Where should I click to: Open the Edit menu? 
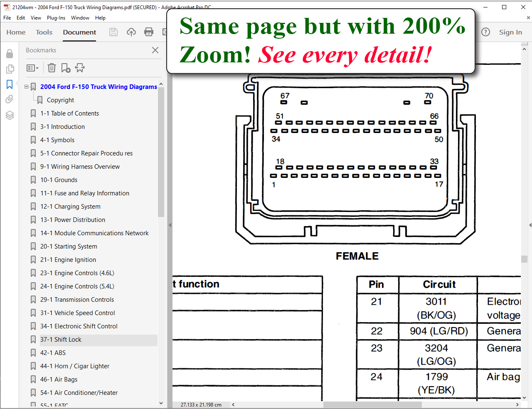click(x=21, y=18)
